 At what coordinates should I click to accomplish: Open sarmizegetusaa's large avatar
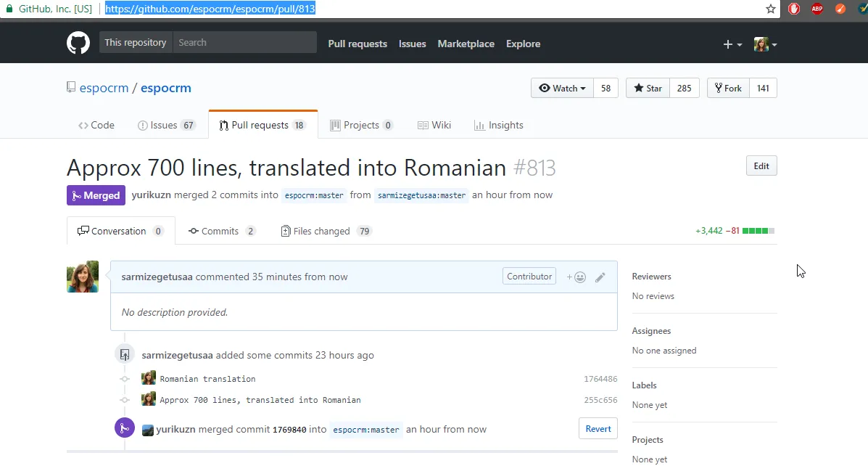click(83, 277)
